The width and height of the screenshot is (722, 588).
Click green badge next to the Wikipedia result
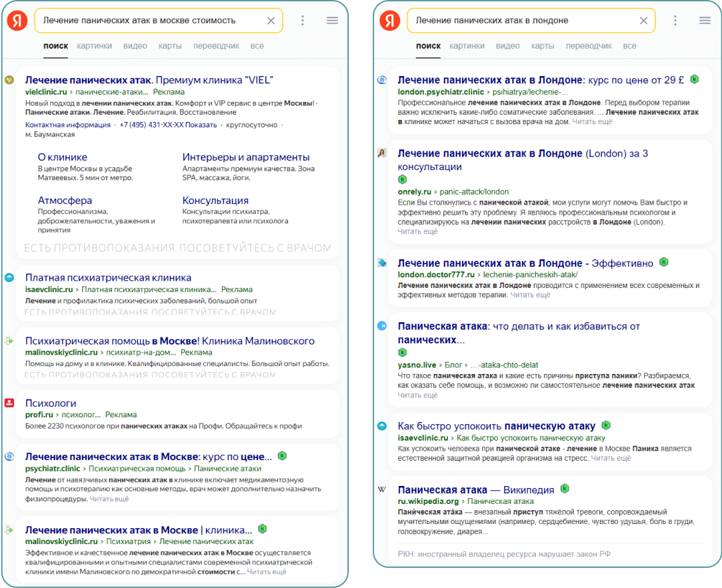[565, 489]
